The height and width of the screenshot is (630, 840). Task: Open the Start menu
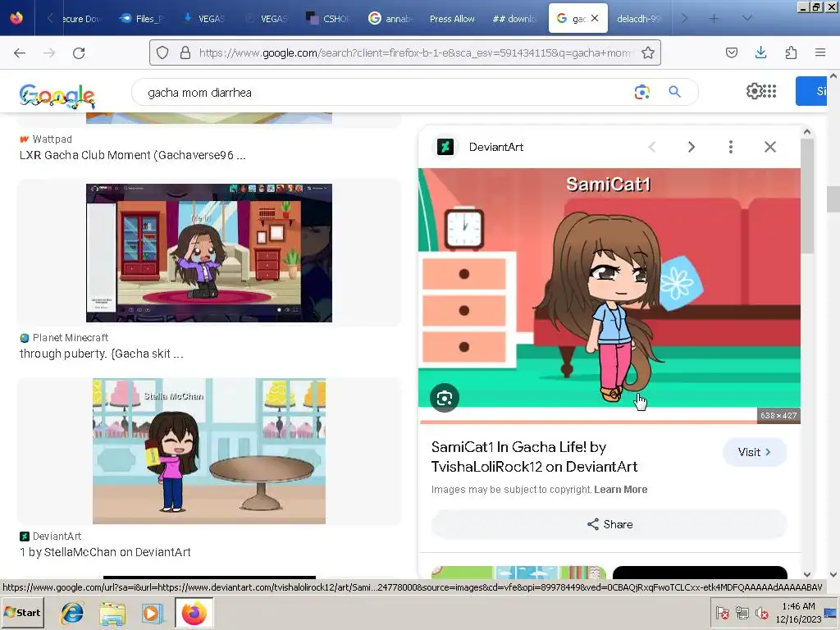(x=22, y=612)
